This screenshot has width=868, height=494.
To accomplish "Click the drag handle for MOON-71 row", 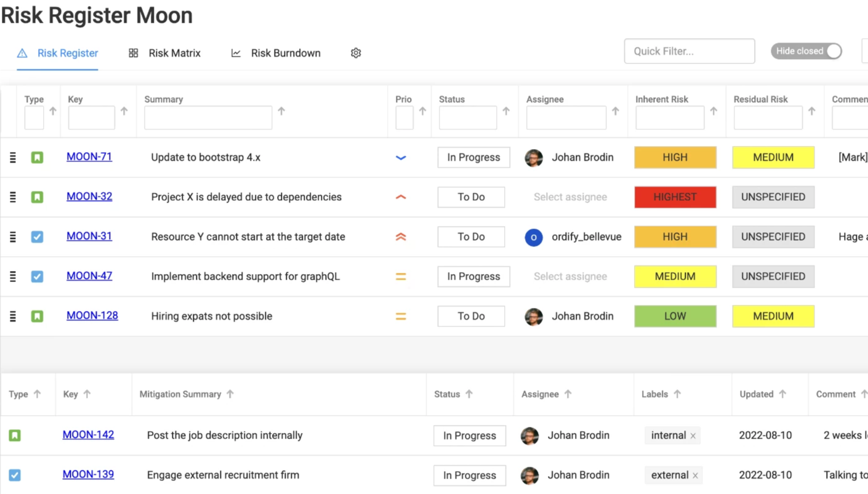I will (x=13, y=158).
